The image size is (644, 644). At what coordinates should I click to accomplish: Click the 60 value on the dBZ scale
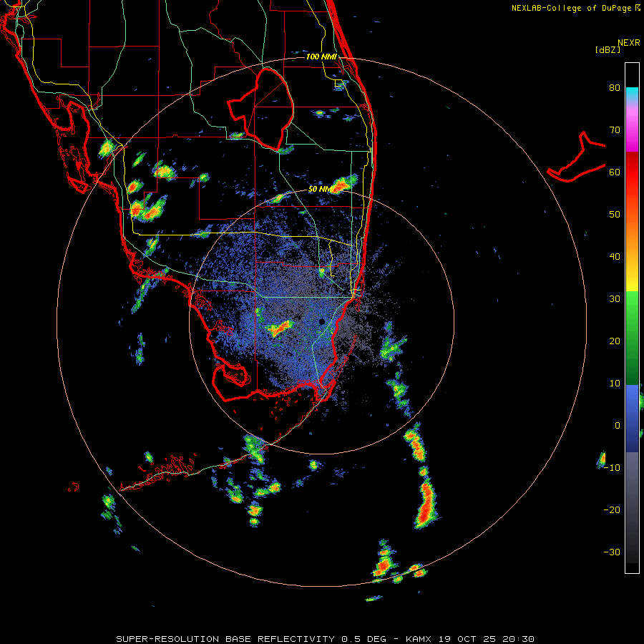pos(615,172)
